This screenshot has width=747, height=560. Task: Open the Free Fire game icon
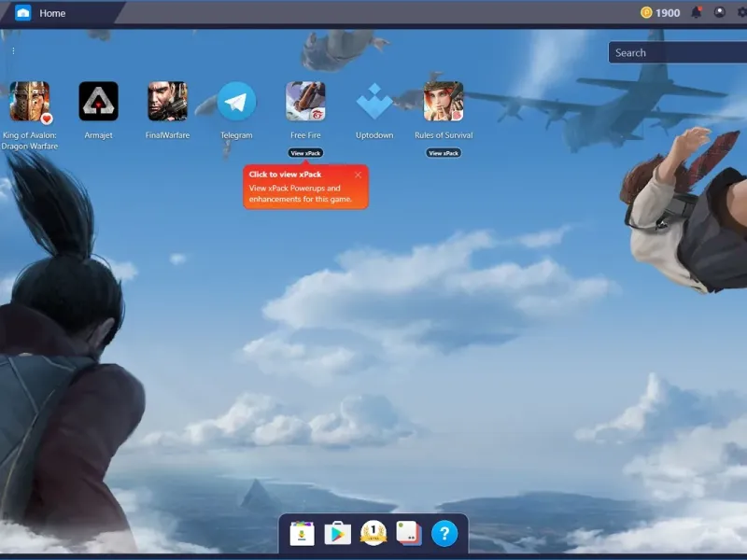(305, 101)
